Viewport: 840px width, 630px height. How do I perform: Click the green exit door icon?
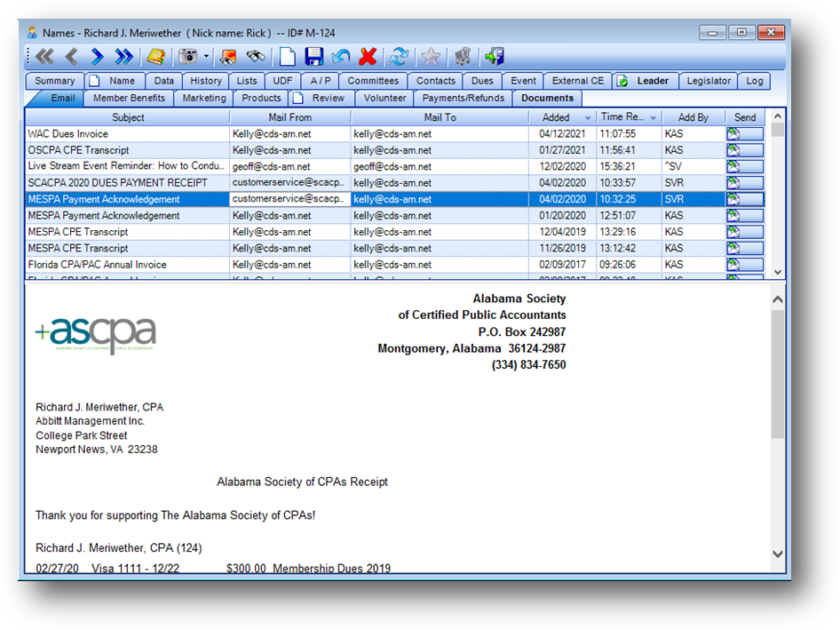[494, 57]
